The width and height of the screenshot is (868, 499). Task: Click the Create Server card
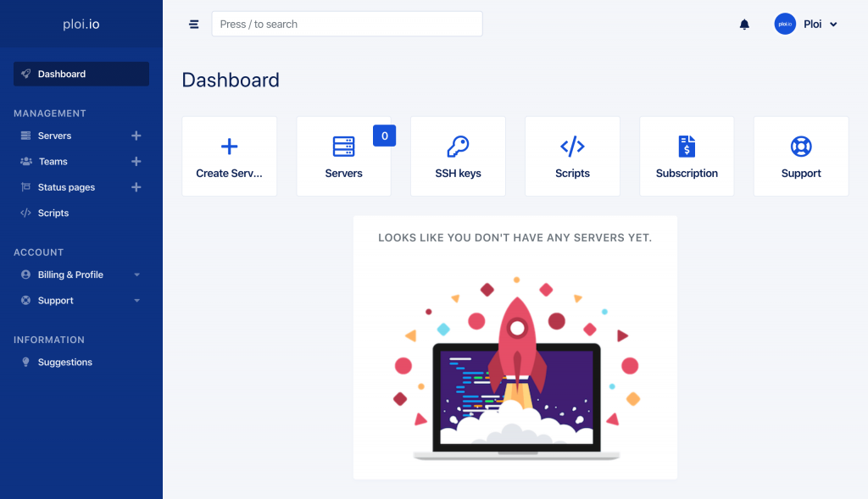tap(229, 156)
